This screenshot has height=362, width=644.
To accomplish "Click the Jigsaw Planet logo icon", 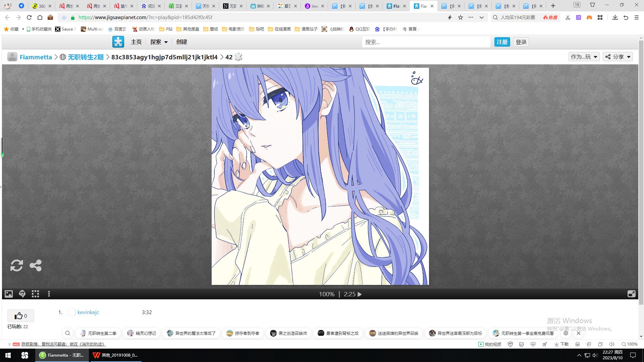I will tap(118, 42).
